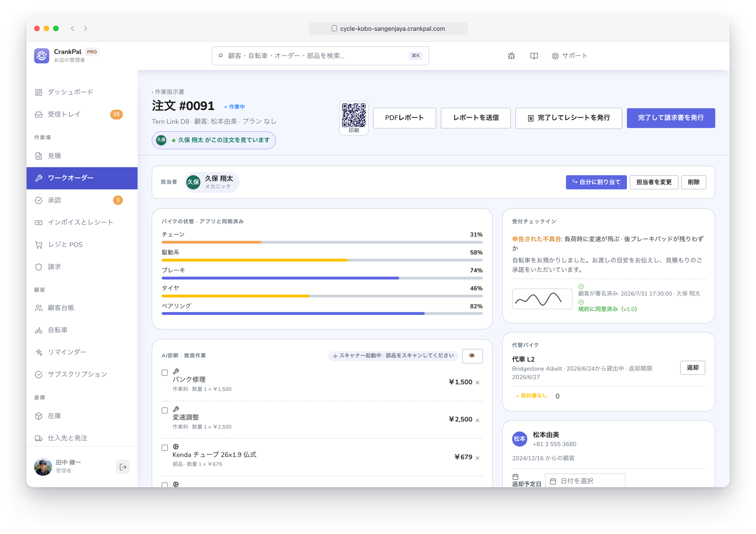This screenshot has width=756, height=534.
Task: Click the calendar icon above 返却予定日
Action: pos(515,476)
